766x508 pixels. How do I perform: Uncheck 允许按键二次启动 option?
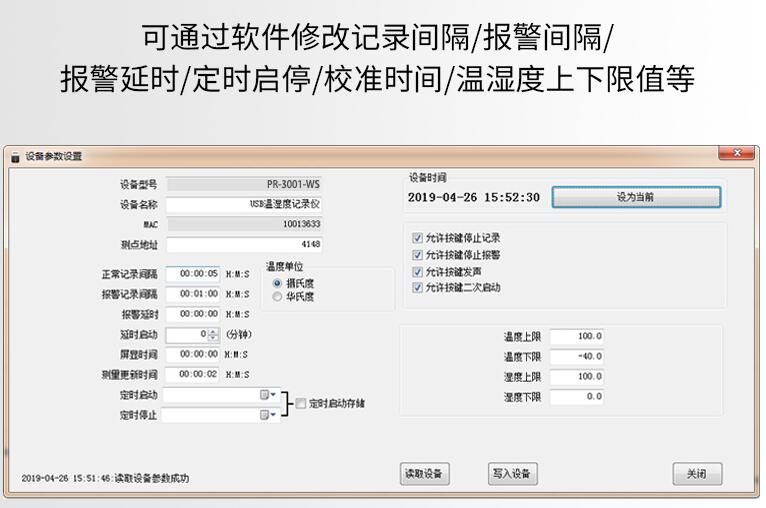pos(418,288)
